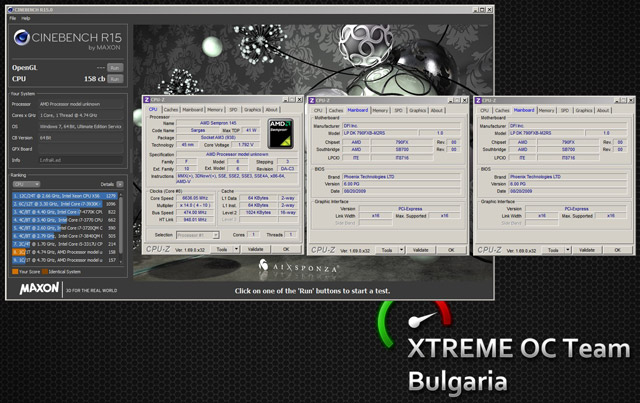Run the OpenGL benchmark
The width and height of the screenshot is (640, 403).
115,68
